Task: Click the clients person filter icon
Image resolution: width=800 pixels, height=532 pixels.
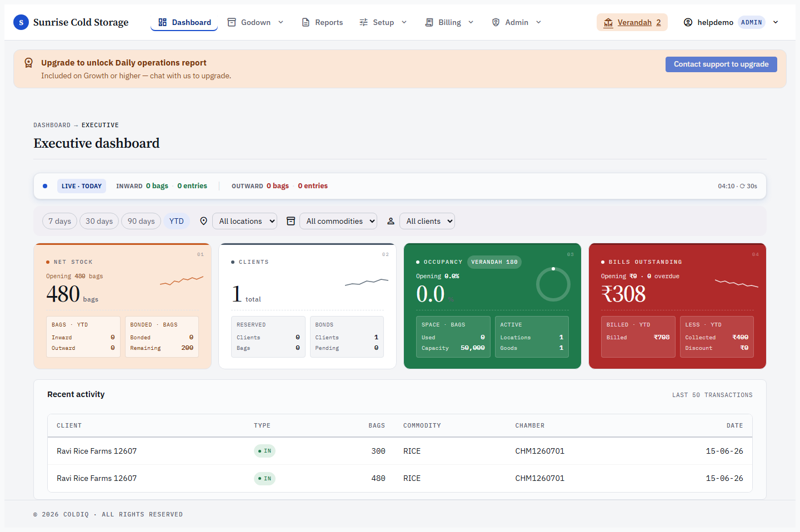Action: coord(391,221)
